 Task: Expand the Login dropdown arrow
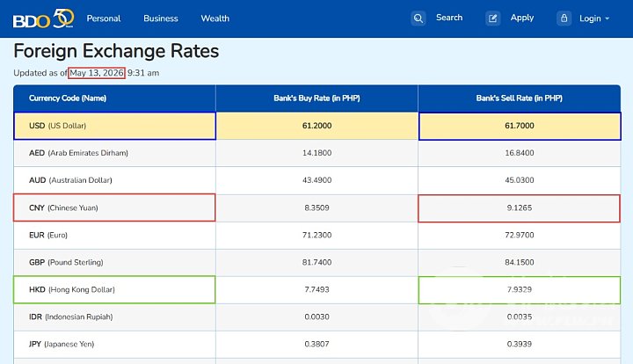pyautogui.click(x=608, y=18)
